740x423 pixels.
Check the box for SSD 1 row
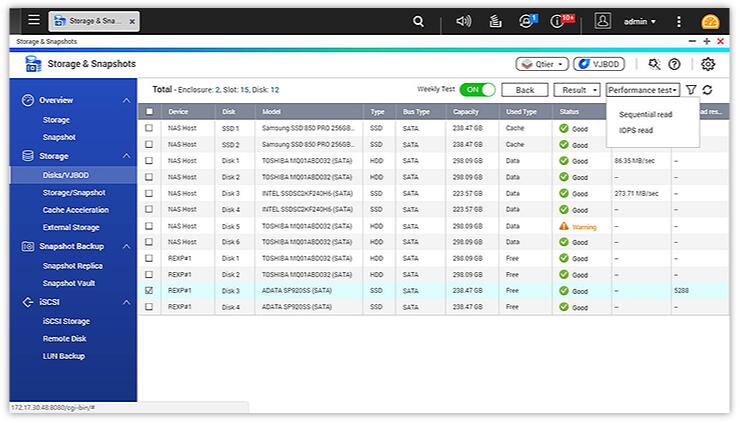coord(149,128)
